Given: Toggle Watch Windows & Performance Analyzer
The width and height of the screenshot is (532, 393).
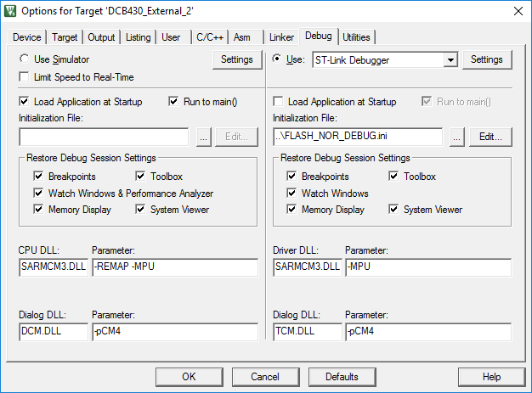Looking at the screenshot, I should tap(38, 194).
